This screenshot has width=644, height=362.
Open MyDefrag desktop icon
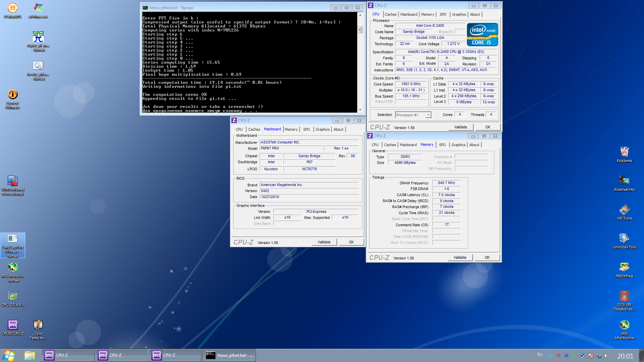[624, 270]
